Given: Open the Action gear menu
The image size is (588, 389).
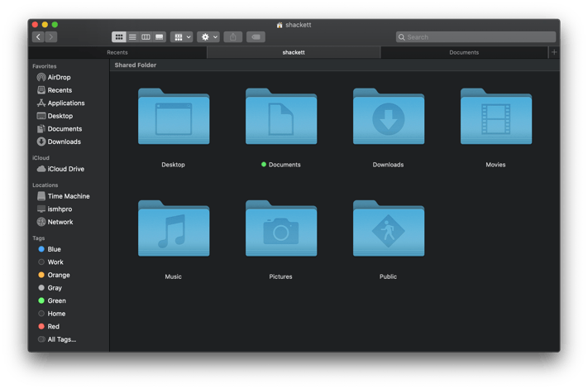Looking at the screenshot, I should (208, 36).
